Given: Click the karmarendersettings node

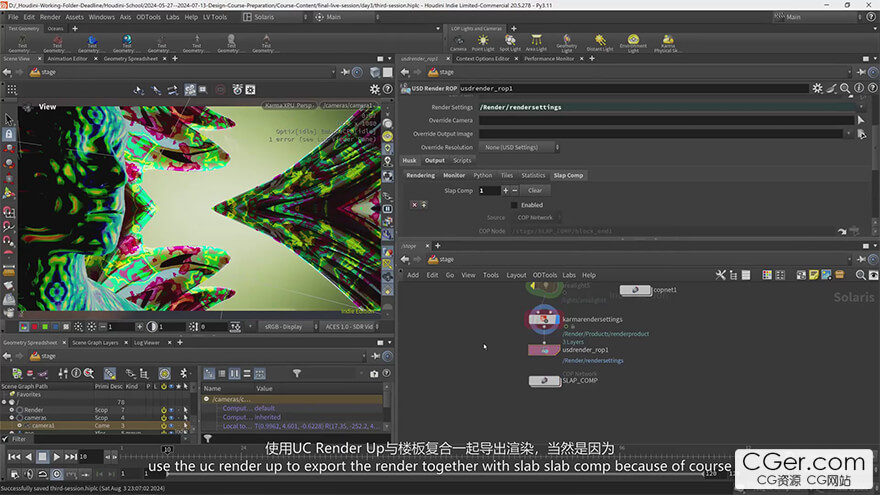Looking at the screenshot, I should tap(543, 319).
